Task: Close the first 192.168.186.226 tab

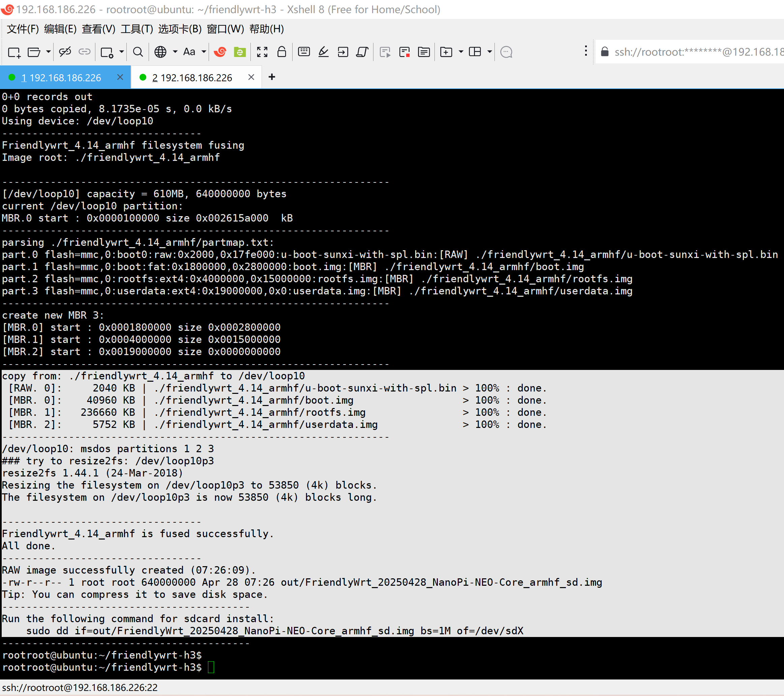Action: 120,77
